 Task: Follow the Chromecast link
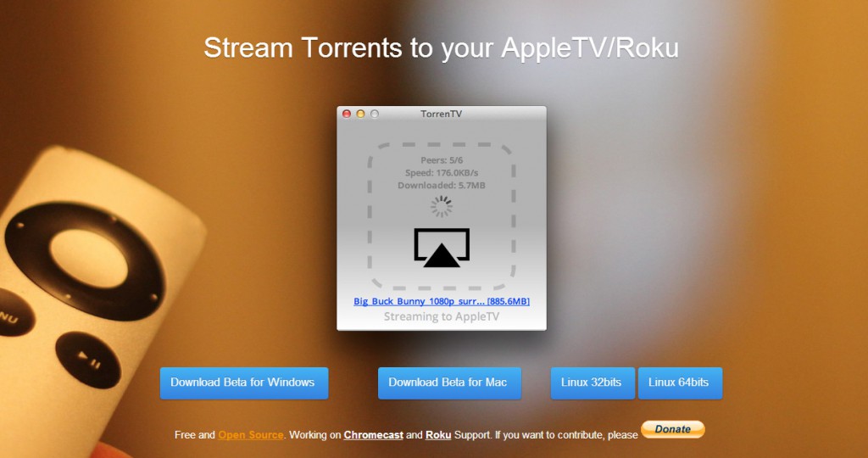coord(374,435)
